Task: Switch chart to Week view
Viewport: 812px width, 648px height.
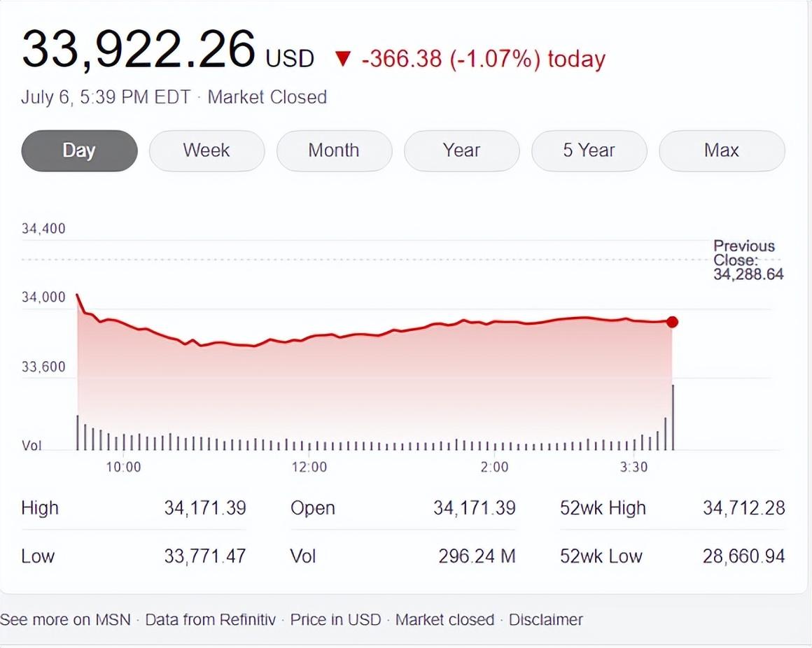Action: (206, 150)
